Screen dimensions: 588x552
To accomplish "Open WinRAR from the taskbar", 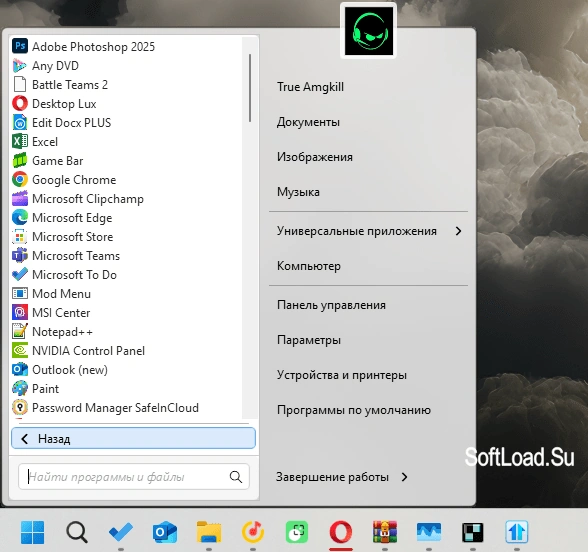I will pyautogui.click(x=384, y=532).
